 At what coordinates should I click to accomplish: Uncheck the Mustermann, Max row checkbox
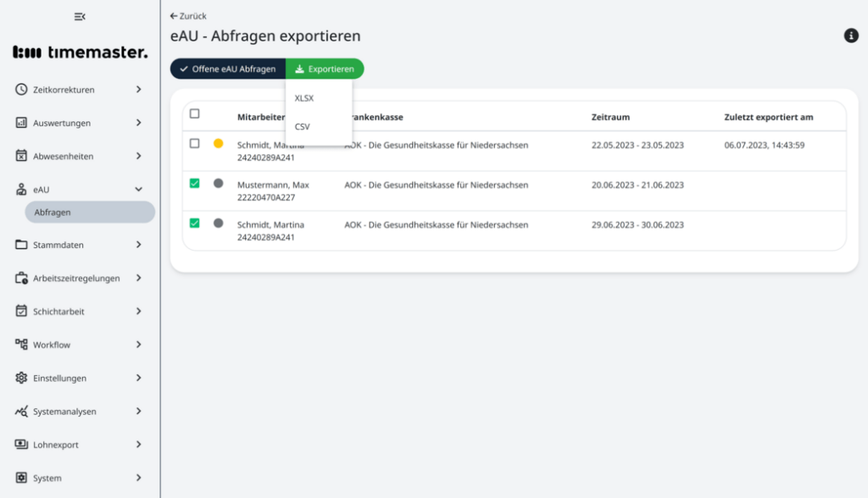[x=194, y=185]
